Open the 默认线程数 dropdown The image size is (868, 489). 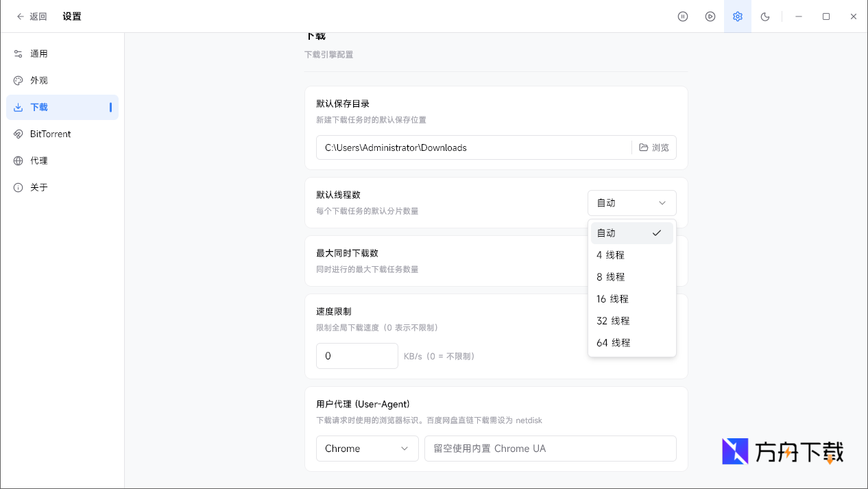631,202
